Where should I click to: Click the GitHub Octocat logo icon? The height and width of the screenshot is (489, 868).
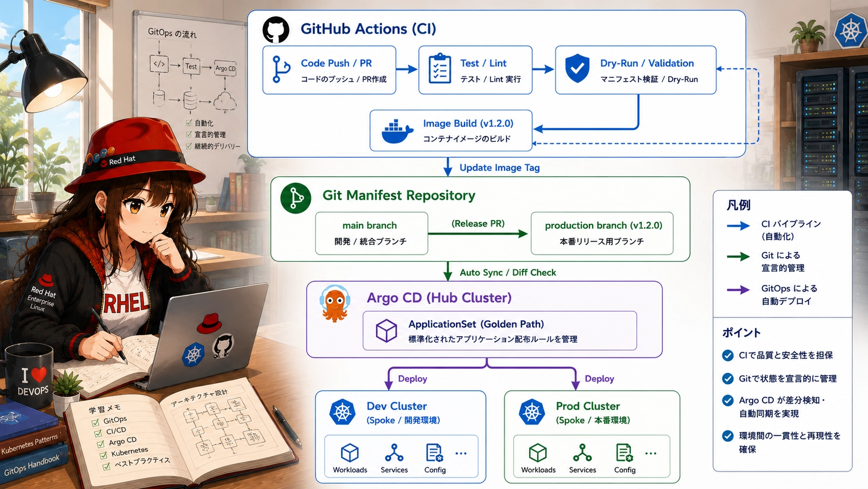pos(276,30)
